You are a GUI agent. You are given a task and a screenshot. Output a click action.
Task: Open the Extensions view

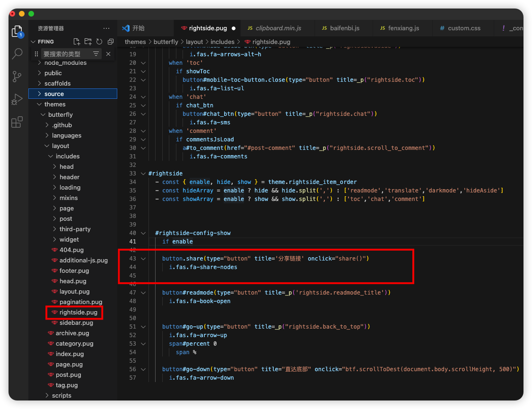click(x=17, y=122)
